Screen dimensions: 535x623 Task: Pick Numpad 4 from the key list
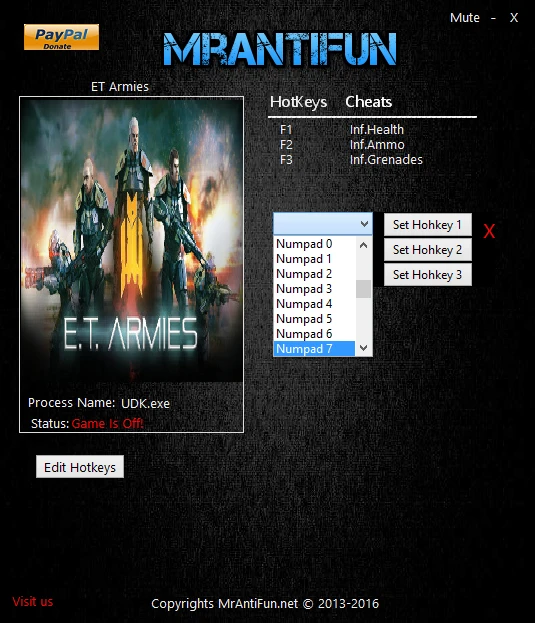coord(314,304)
